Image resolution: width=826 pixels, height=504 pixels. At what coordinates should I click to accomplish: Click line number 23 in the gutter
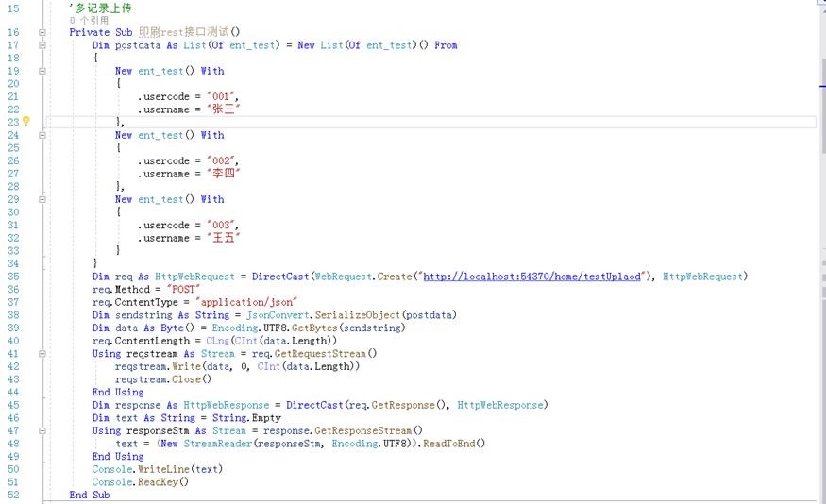pos(13,122)
